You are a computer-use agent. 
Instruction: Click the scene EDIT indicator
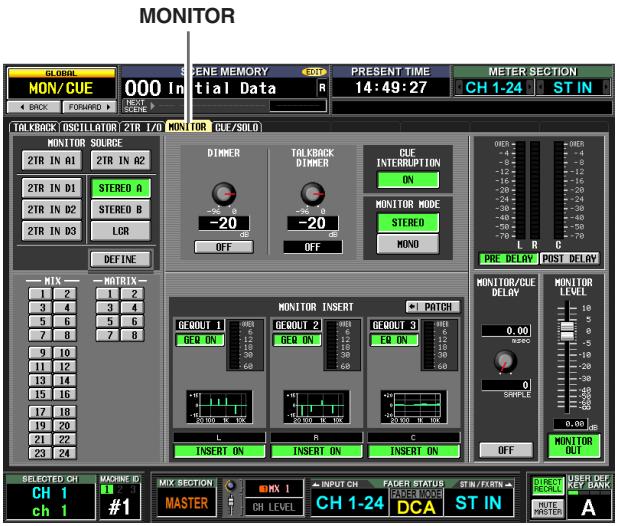[314, 72]
